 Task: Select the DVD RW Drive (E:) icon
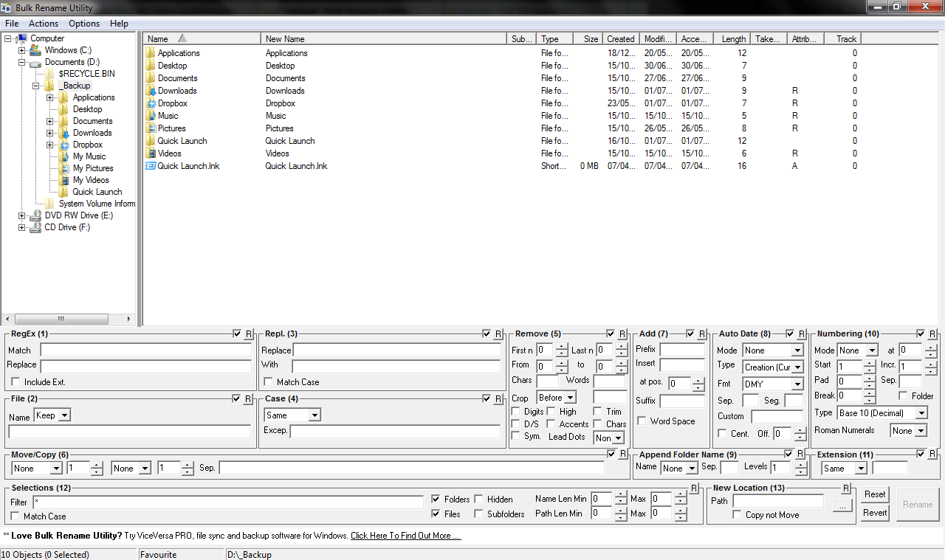(x=35, y=215)
